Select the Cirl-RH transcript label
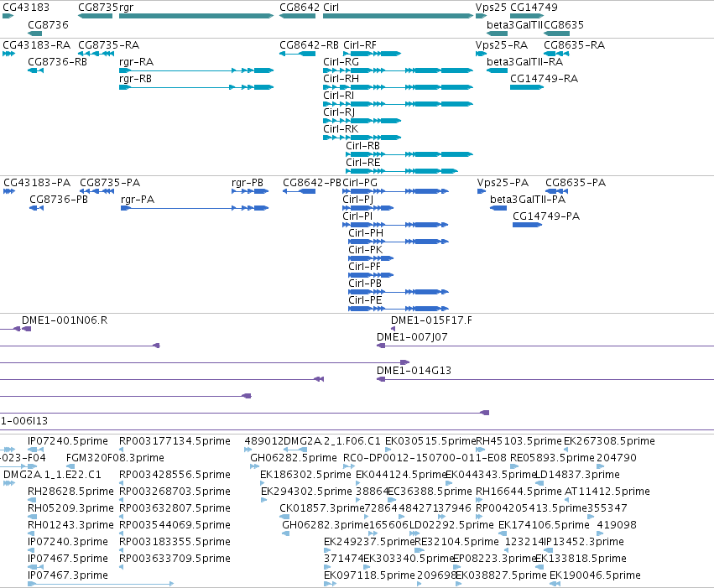Screen dimensions: 714x588 point(341,79)
